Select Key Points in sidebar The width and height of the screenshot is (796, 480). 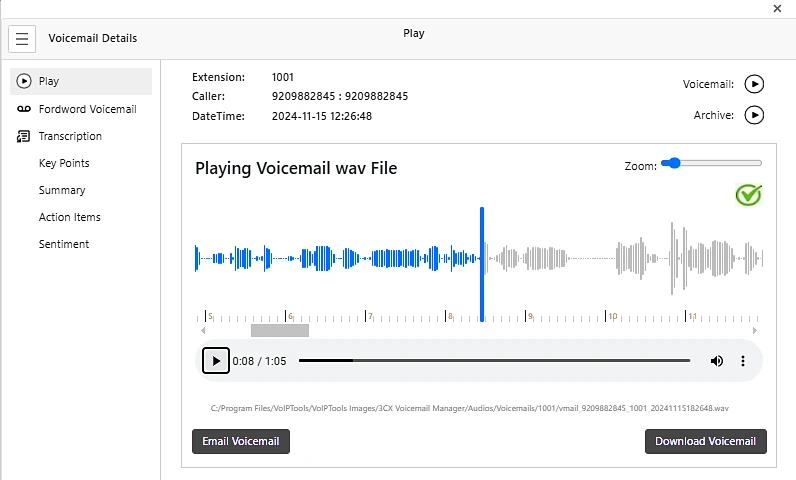[64, 163]
